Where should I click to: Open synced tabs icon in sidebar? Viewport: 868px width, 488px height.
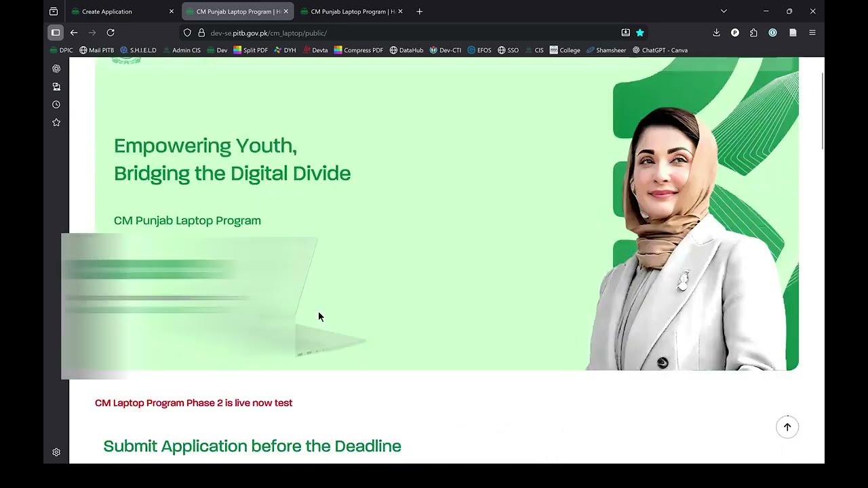pos(56,87)
